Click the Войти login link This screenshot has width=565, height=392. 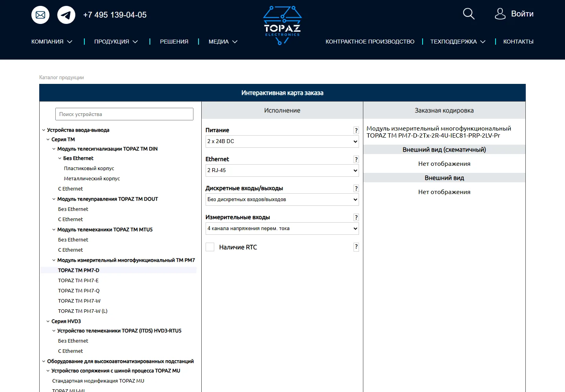(522, 14)
